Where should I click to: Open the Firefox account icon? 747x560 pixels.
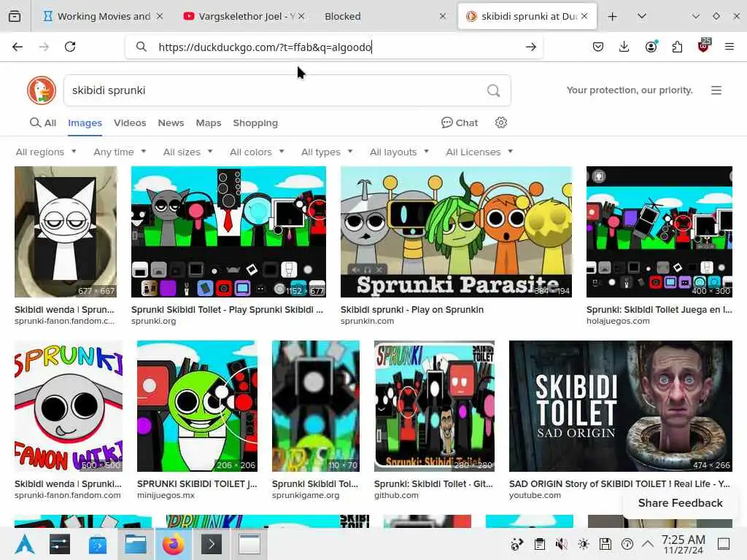tap(651, 47)
